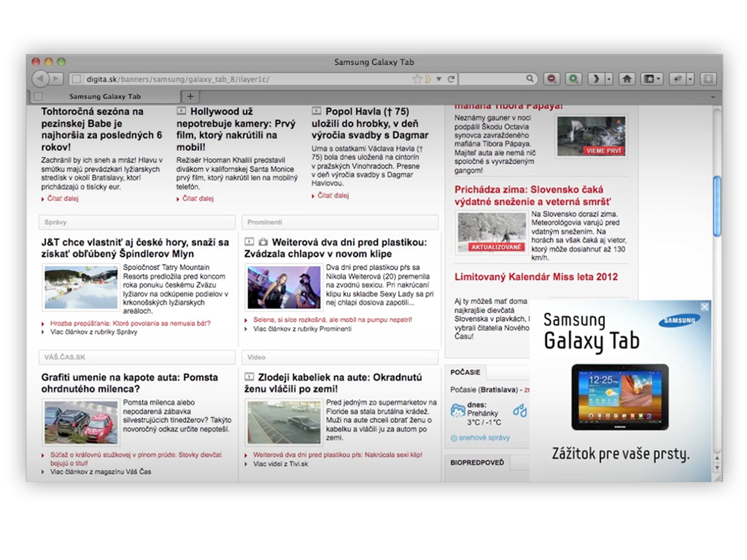Open the list all tabs dropdown arrow
Viewport: 747px width, 560px height.
pos(713,97)
